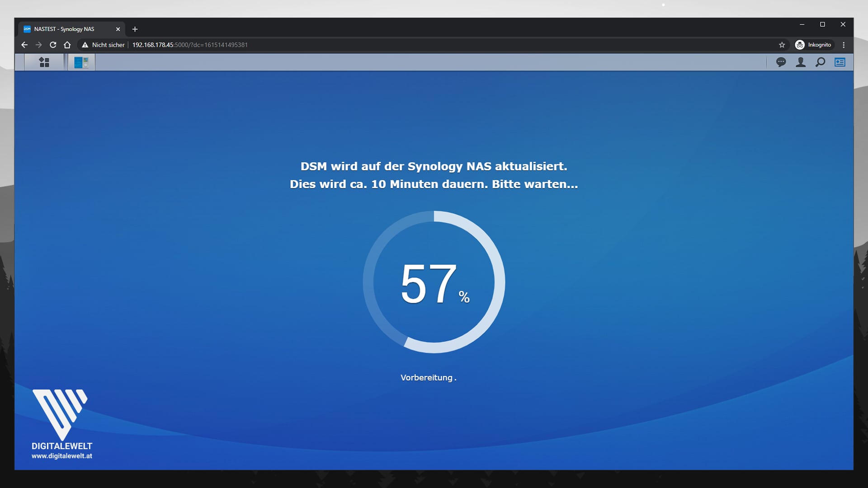Select the NASTEST - Synology NAS tab

click(71, 29)
